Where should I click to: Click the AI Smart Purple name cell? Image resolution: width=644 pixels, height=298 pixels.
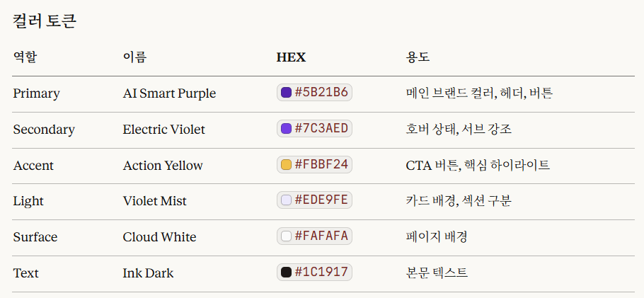click(x=169, y=93)
